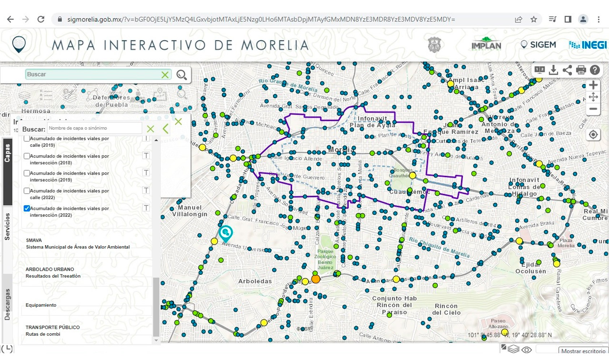The width and height of the screenshot is (609, 364).
Task: Click the eye visibility icon near Mostrar escritorio
Action: (x=527, y=350)
